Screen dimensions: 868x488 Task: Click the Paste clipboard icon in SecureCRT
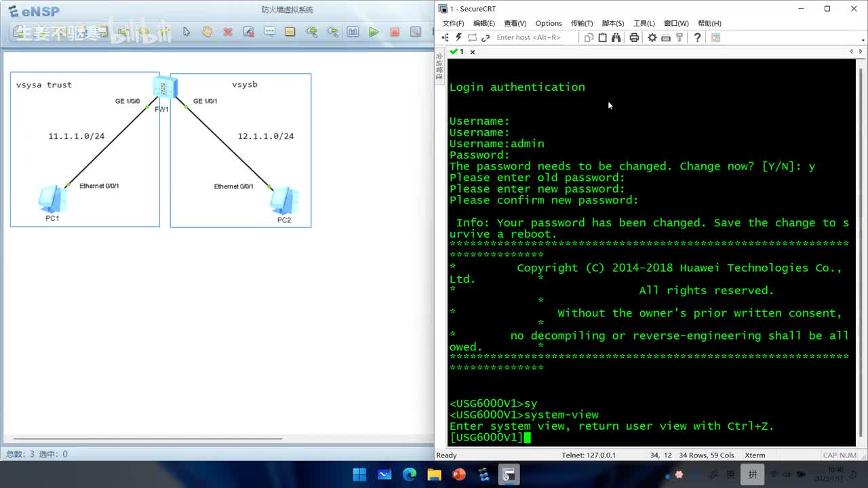click(x=602, y=37)
